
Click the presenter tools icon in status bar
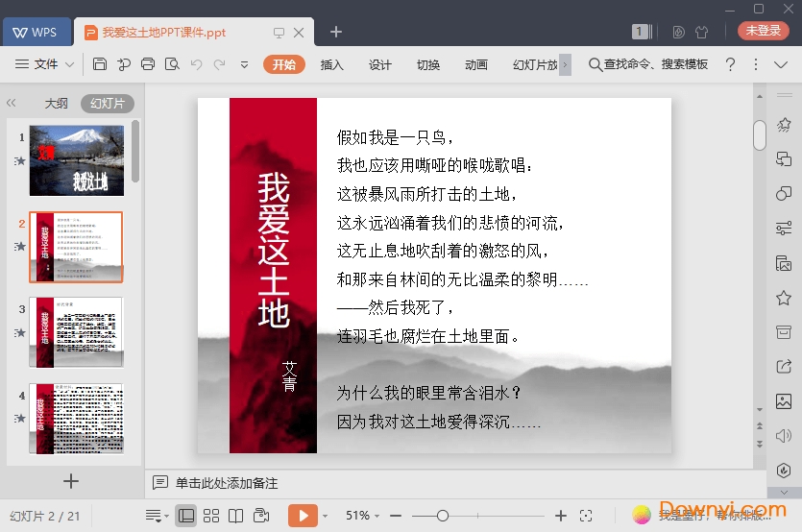261,516
